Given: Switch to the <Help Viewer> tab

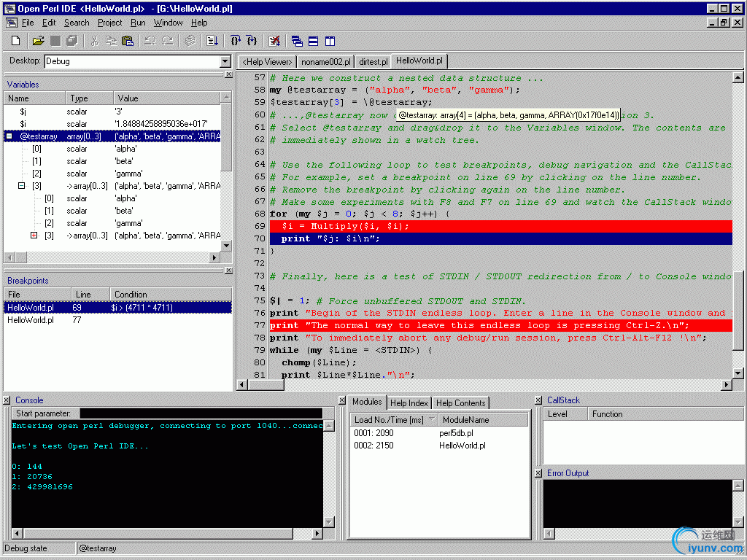Looking at the screenshot, I should 267,62.
